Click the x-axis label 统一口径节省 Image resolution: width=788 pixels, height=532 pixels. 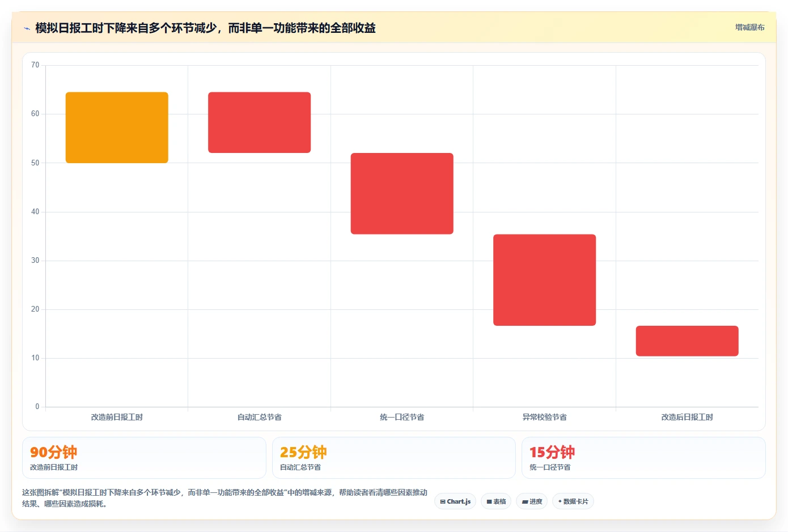click(x=402, y=417)
